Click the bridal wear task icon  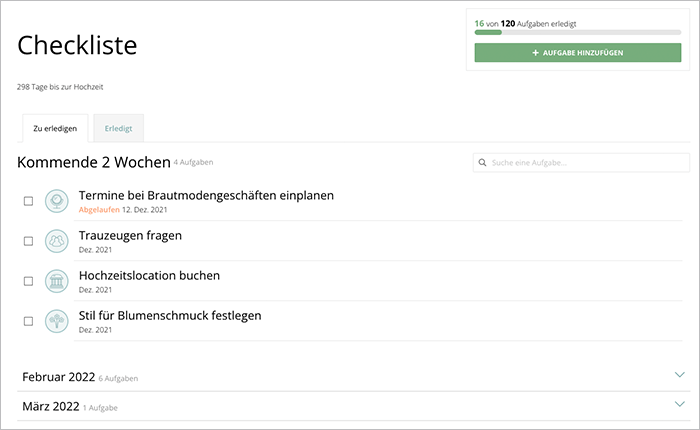57,201
